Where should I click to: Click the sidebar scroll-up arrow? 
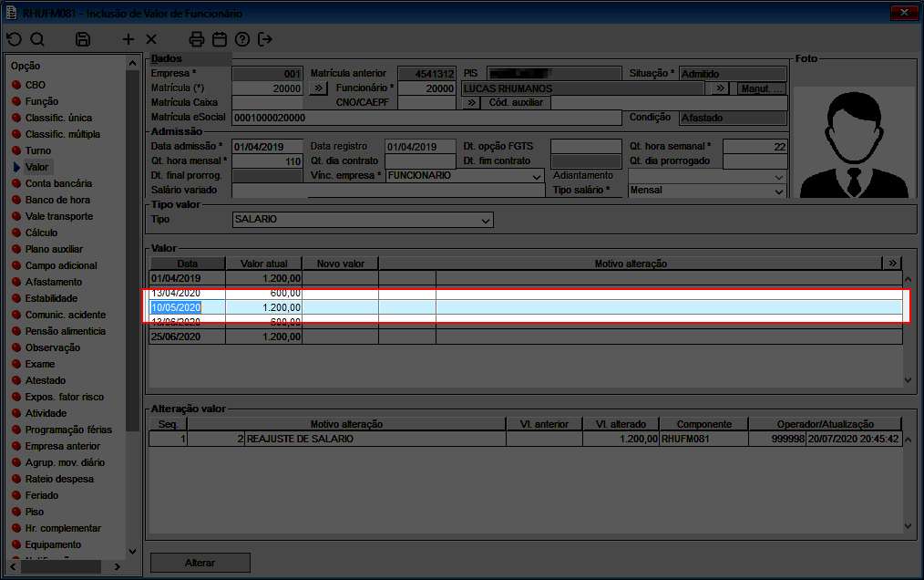[x=133, y=63]
